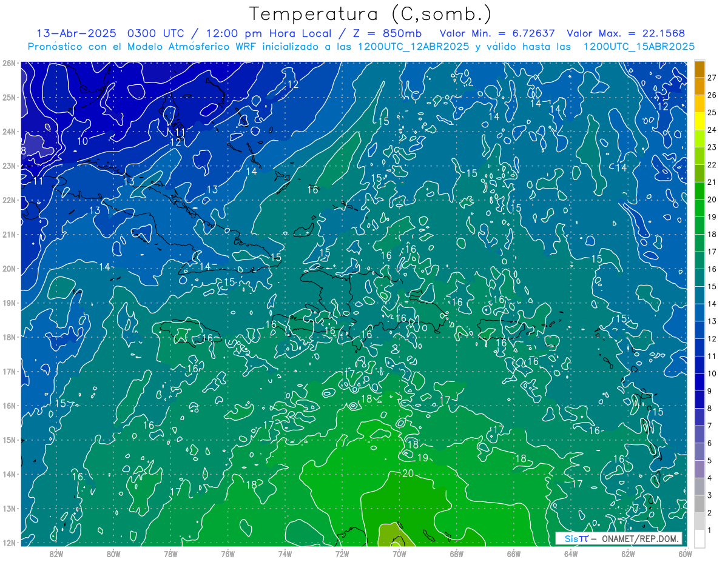Click the '66W' longitude axis label
728x562 pixels.
click(x=513, y=554)
